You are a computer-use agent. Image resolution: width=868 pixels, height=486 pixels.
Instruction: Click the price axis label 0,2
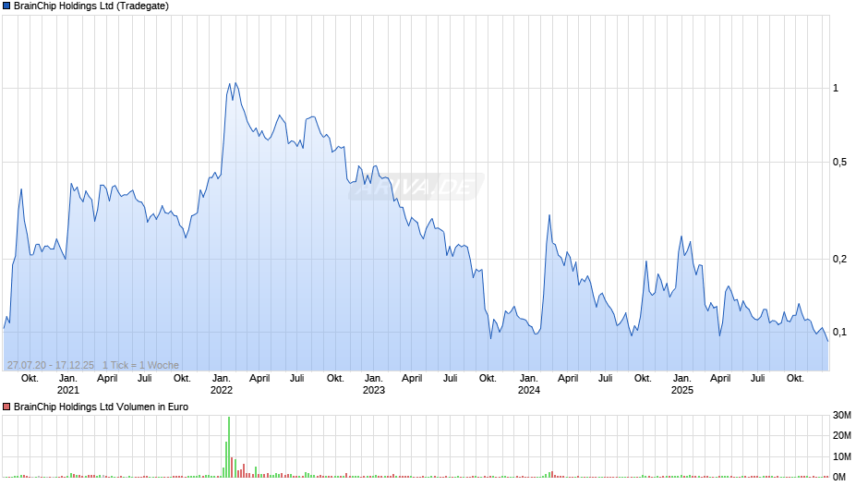click(839, 260)
